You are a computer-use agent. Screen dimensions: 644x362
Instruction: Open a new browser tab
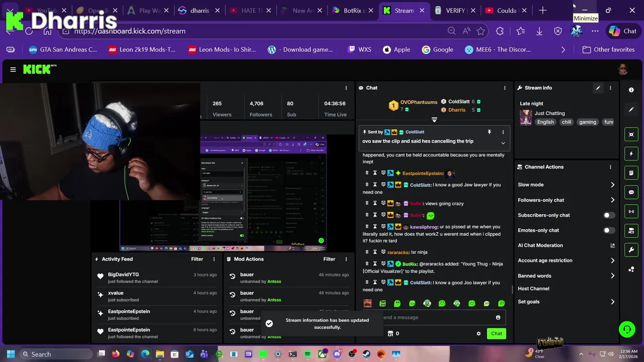click(542, 11)
